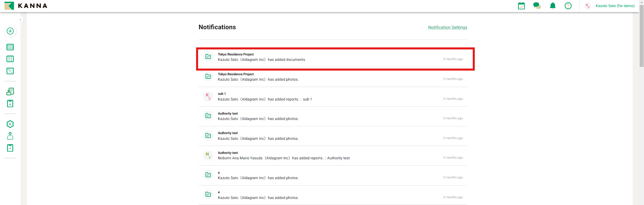Open the list view icon in sidebar

tap(10, 47)
